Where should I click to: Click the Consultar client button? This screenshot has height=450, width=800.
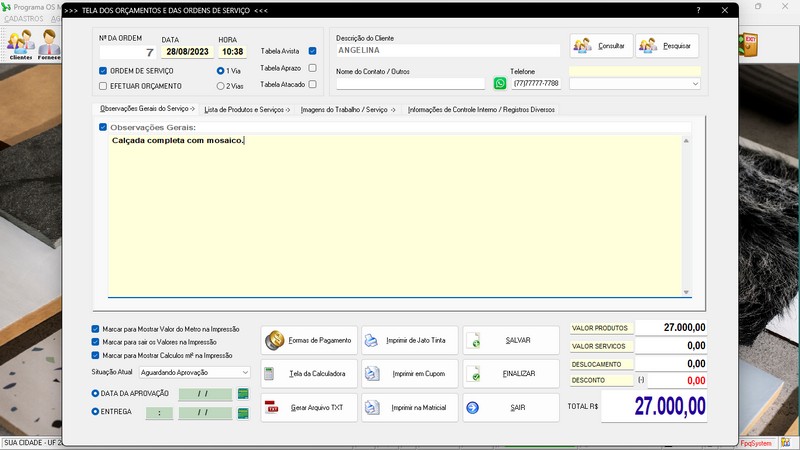coord(601,46)
